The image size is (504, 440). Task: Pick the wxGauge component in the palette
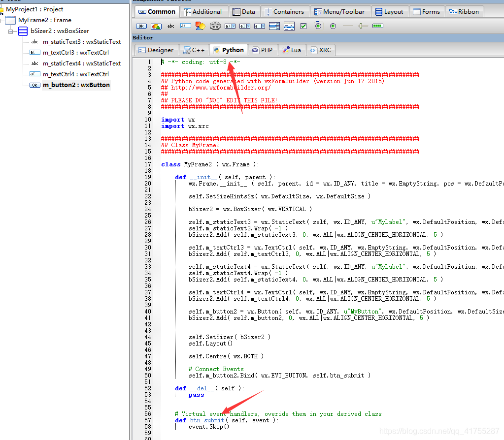[x=378, y=26]
